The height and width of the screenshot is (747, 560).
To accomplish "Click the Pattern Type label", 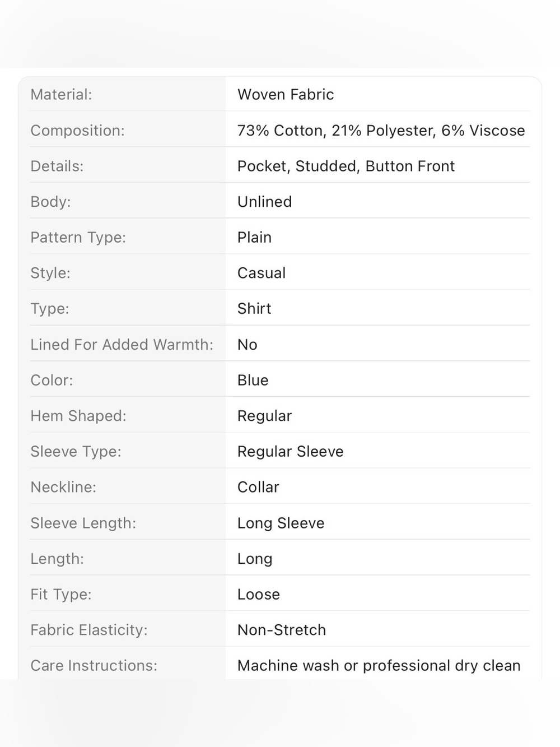I will coord(78,238).
